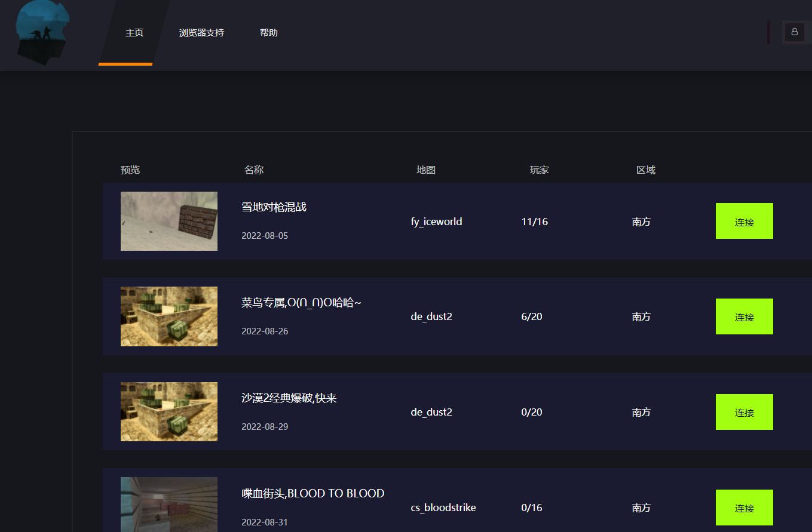The width and height of the screenshot is (812, 532).
Task: Click the 名称 column header
Action: point(254,170)
